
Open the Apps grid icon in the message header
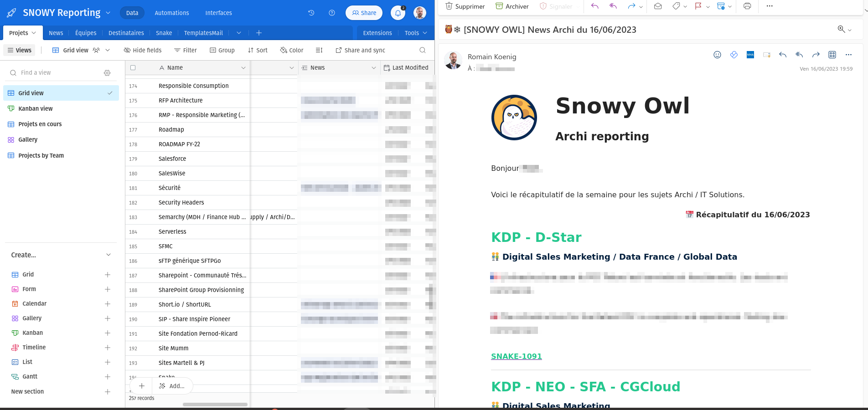pyautogui.click(x=832, y=55)
